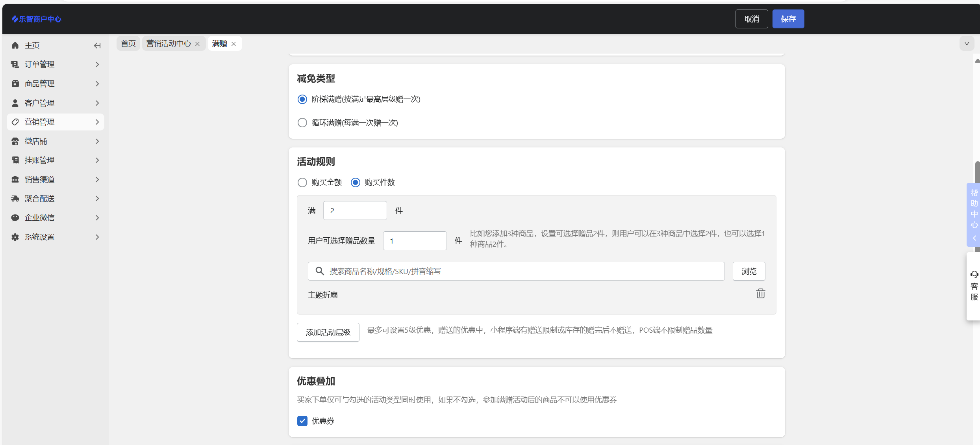Click the 企业微信 chat bubble icon

tap(15, 218)
